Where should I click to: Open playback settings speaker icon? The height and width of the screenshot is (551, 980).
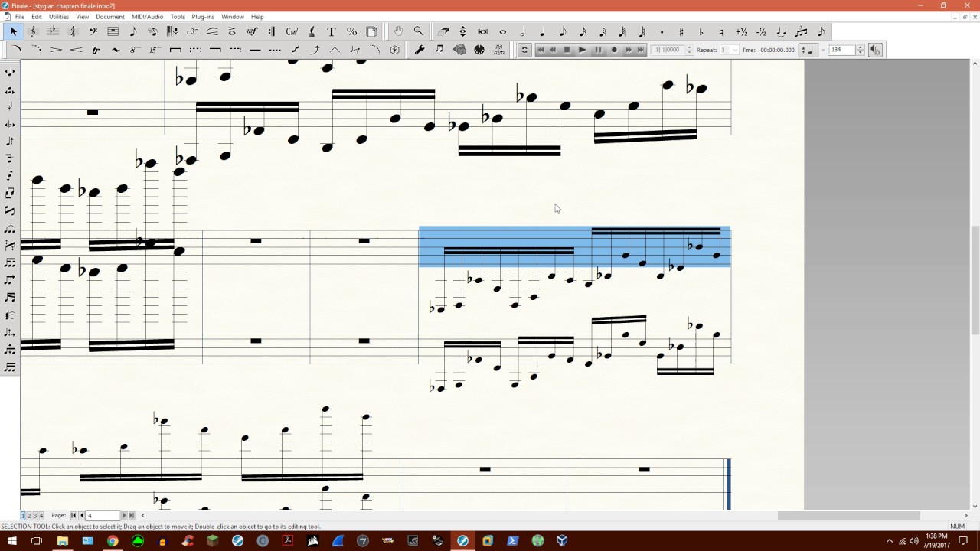click(875, 50)
